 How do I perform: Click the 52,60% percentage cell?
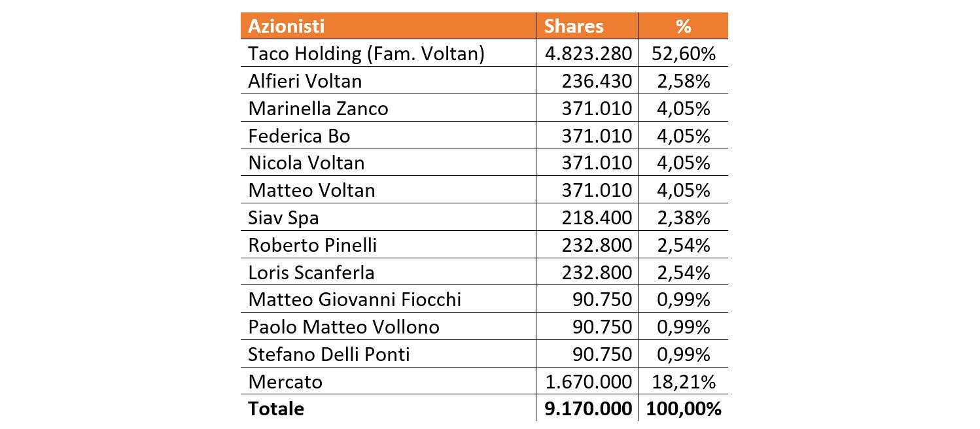click(684, 54)
